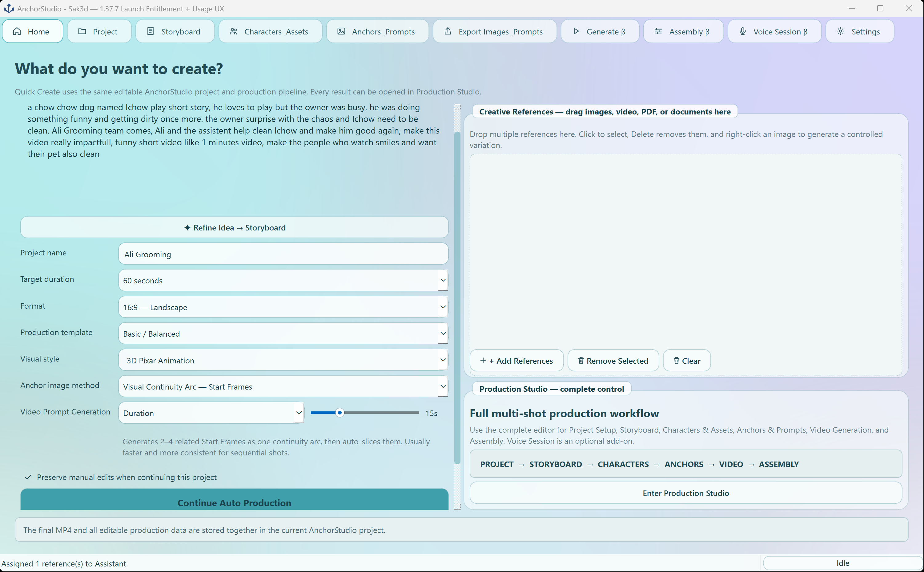Click the plus icon on Add References
The image size is (924, 572).
pyautogui.click(x=483, y=361)
